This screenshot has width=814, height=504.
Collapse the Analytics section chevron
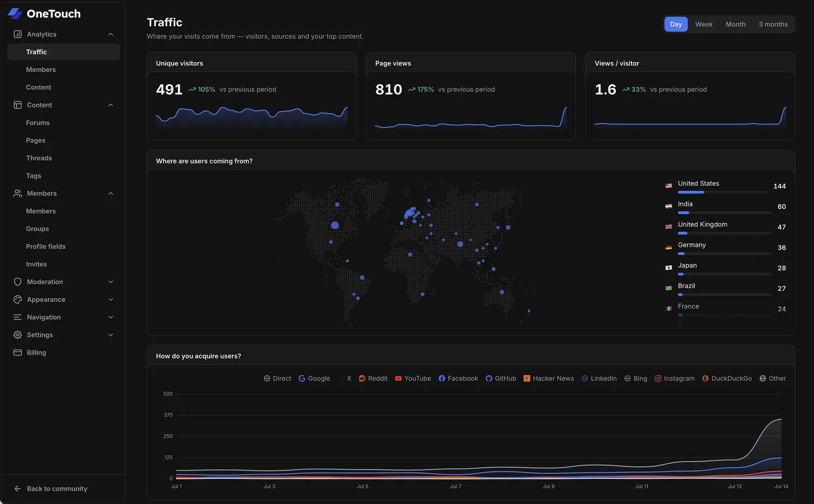[x=111, y=34]
